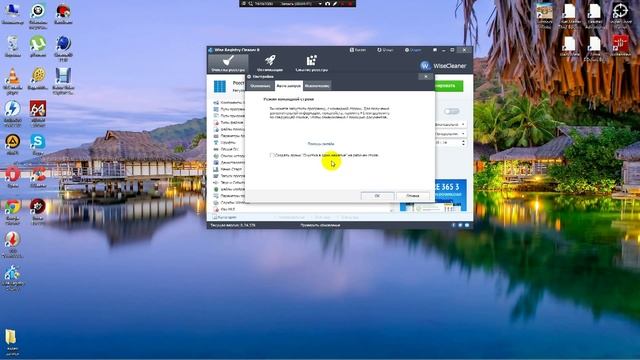Open the custom area option at list bottom
Screen dimensions: 640x360
[x=225, y=217]
